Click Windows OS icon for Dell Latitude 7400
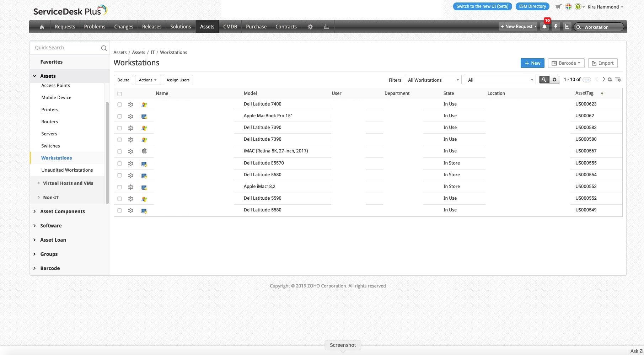 144,104
